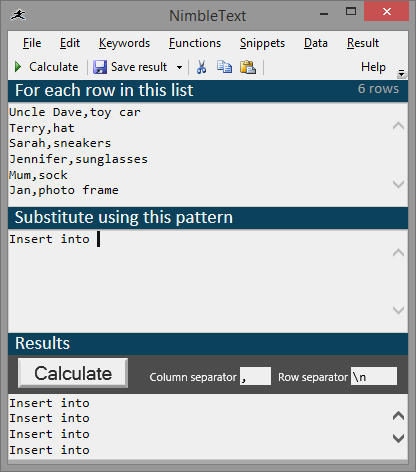Image resolution: width=416 pixels, height=472 pixels.
Task: Open the Functions menu
Action: click(195, 43)
